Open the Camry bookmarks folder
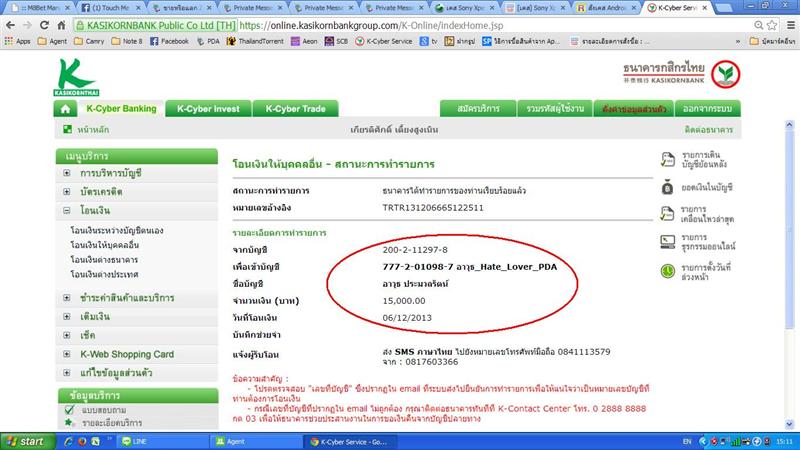Screen dimensions: 800x450 pos(89,41)
